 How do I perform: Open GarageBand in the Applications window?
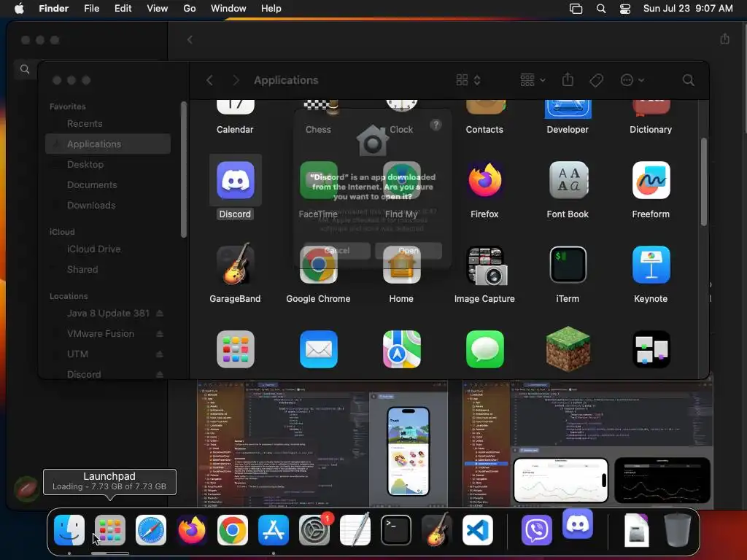(236, 265)
